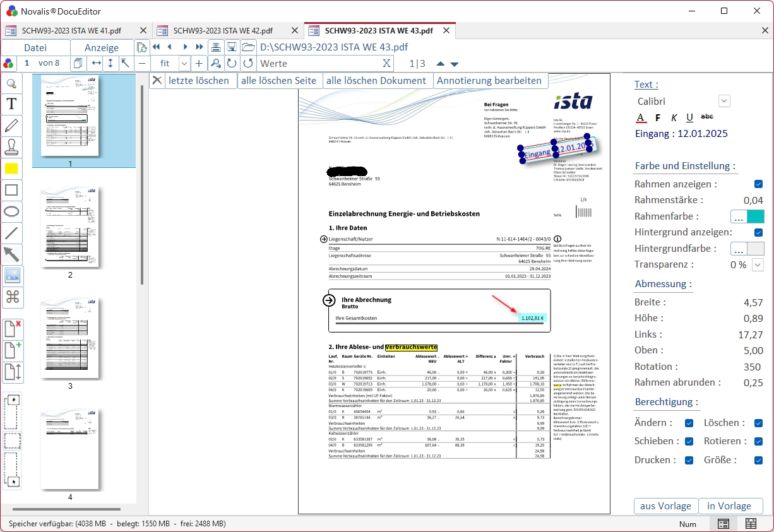Toggle the 'Hintergrund anzeigen' checkbox

coord(758,232)
